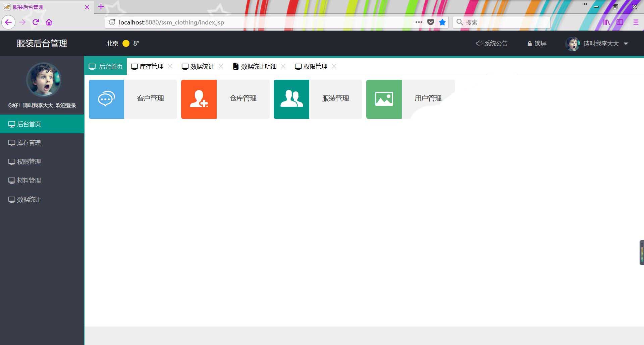
Task: Click the browser back arrow button
Action: 8,22
